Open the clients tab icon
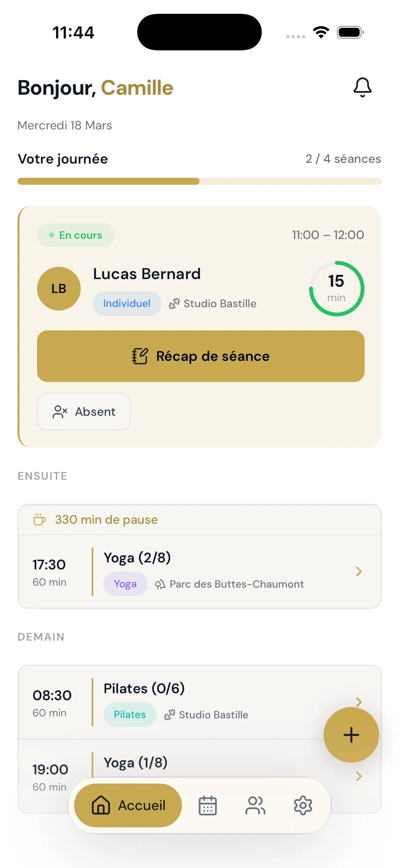This screenshot has width=399, height=868. click(x=255, y=805)
